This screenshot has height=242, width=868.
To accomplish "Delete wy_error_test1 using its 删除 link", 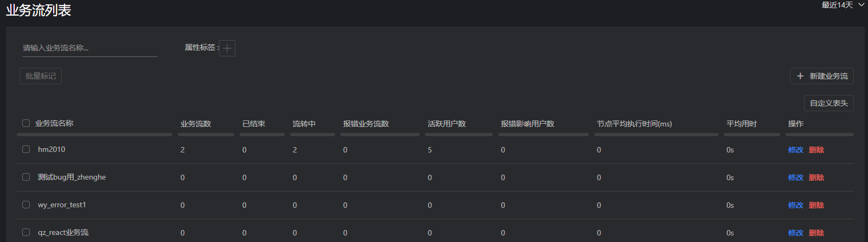I will 816,205.
